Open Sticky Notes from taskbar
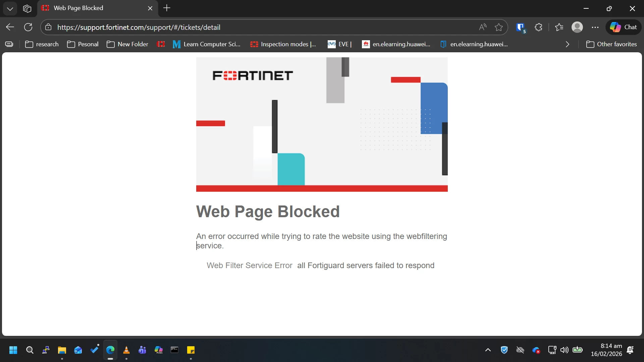Viewport: 644px width, 362px height. tap(191, 350)
